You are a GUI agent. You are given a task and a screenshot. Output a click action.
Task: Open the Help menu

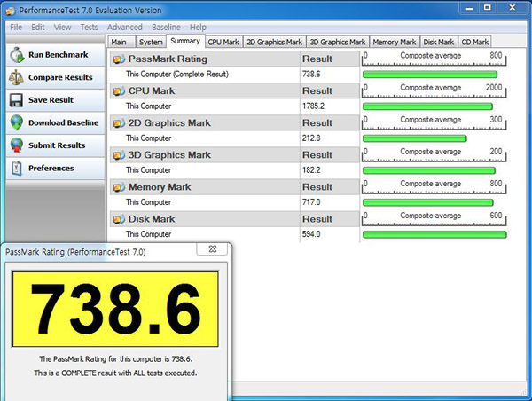click(198, 28)
